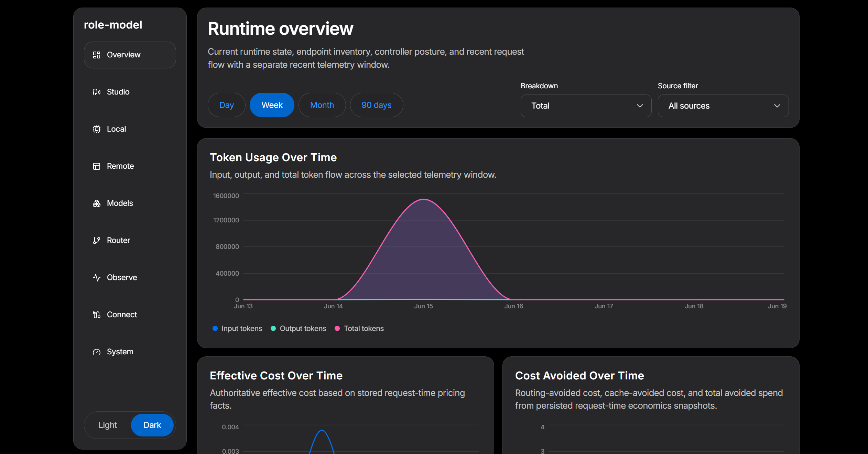868x454 pixels.
Task: Select the 90 days time range
Action: [x=377, y=105]
